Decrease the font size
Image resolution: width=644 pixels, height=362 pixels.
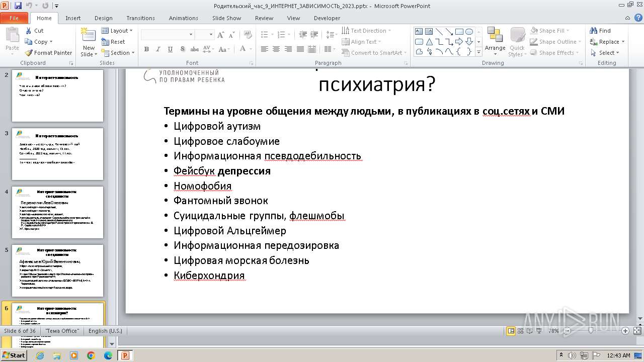pyautogui.click(x=231, y=35)
